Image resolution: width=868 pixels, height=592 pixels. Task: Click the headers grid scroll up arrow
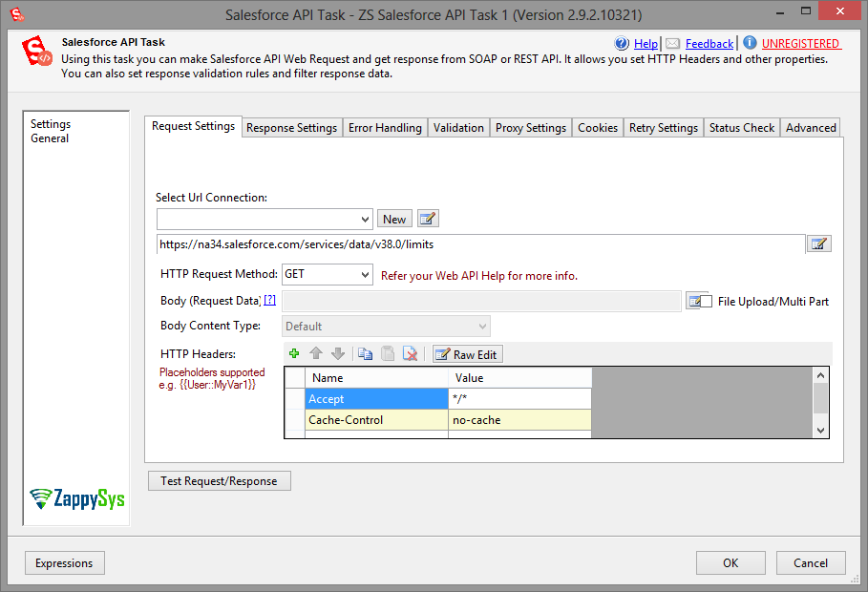[820, 375]
